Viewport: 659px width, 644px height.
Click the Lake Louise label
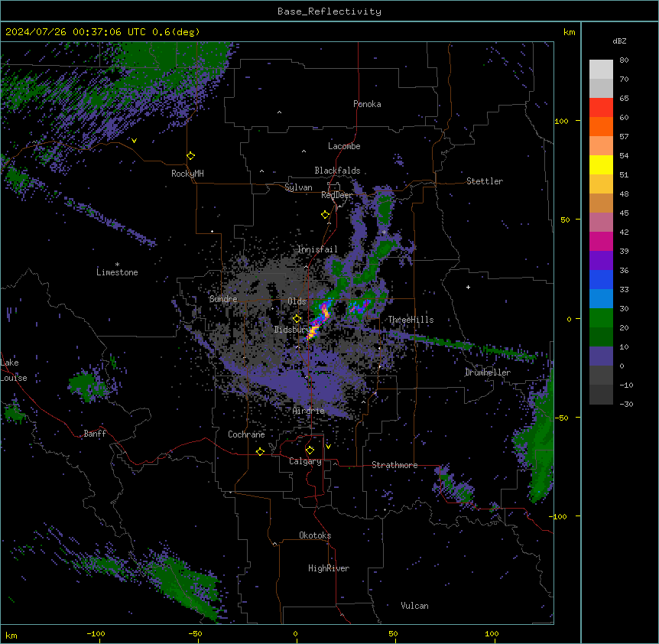click(x=14, y=370)
